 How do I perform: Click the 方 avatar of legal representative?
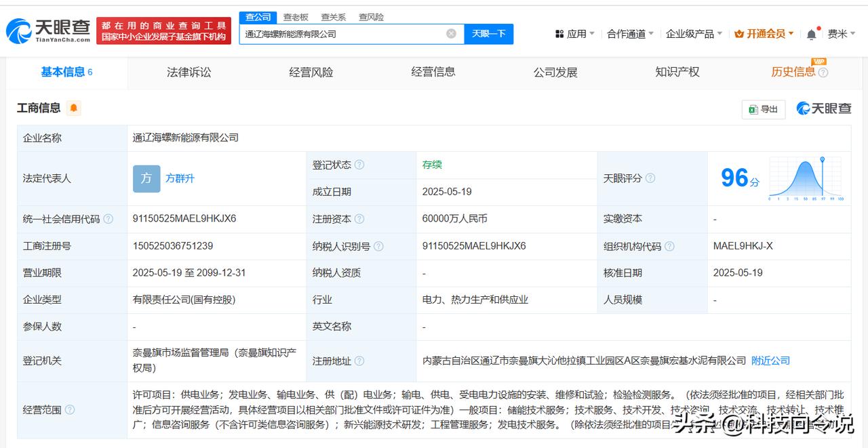[146, 178]
